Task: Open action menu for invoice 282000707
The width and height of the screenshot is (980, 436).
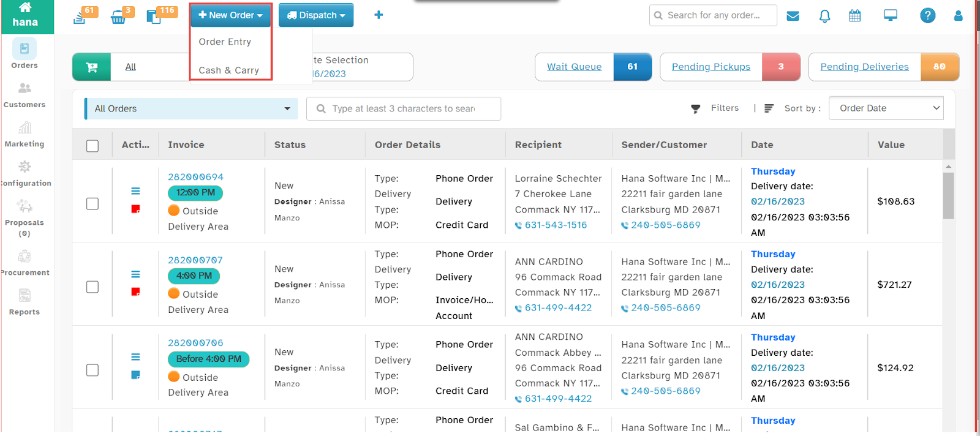Action: [x=135, y=274]
